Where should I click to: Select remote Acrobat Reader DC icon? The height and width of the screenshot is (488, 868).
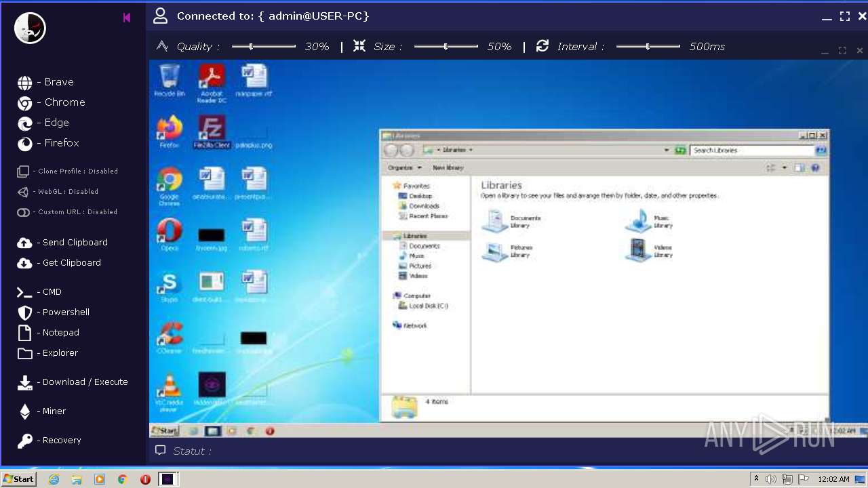(212, 83)
